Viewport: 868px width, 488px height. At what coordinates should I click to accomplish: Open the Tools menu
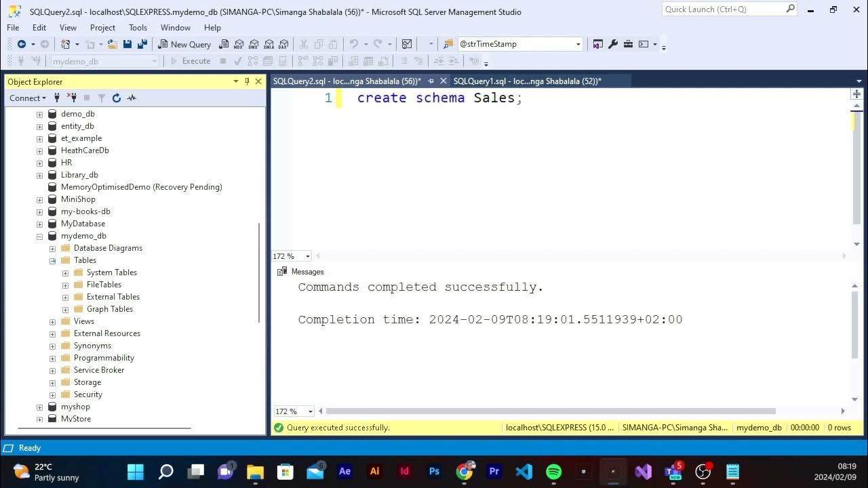point(138,28)
